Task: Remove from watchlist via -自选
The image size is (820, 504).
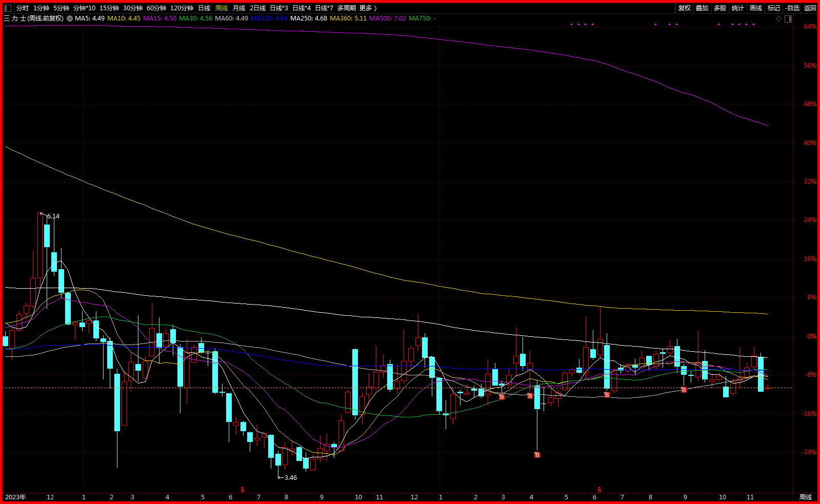Action: tap(792, 8)
